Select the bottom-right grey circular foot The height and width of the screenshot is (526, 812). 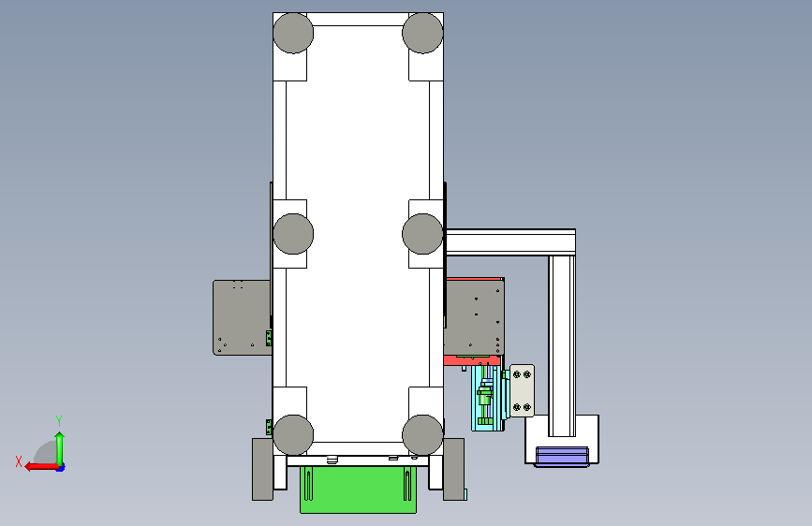click(x=422, y=435)
